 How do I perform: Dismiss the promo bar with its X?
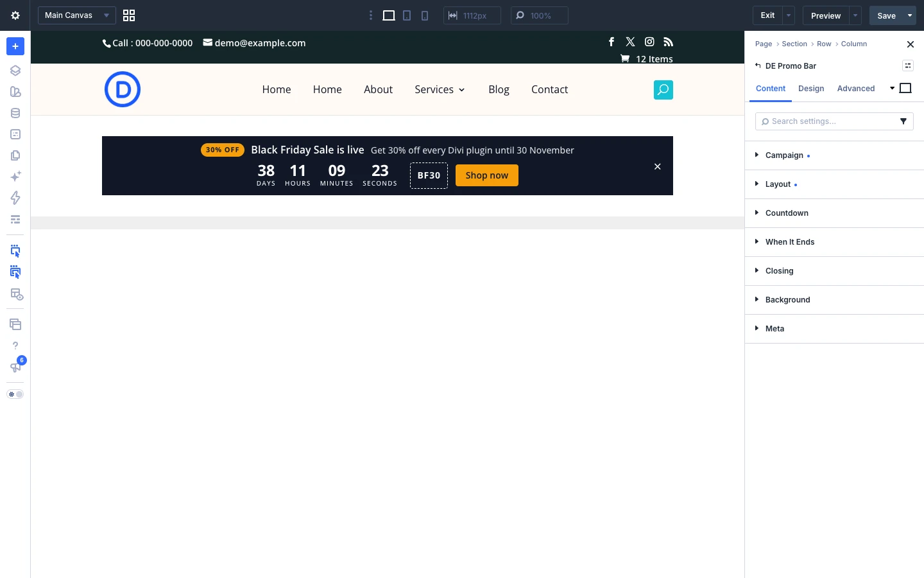(657, 166)
